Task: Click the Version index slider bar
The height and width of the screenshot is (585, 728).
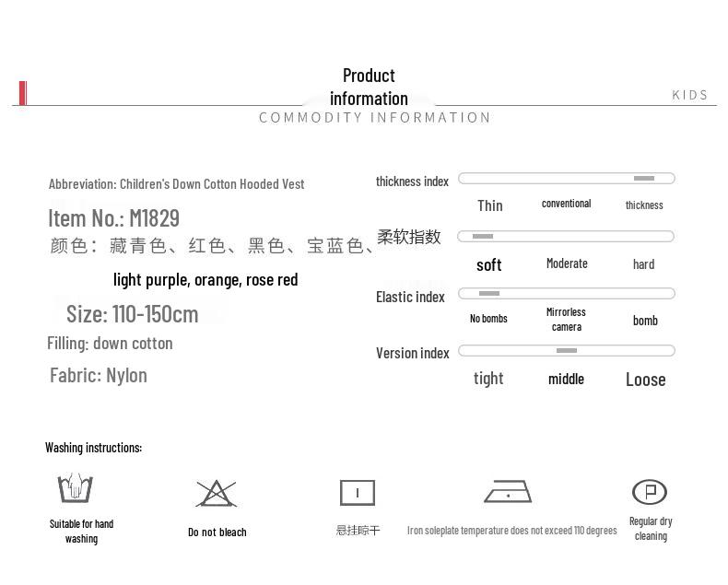Action: 566,351
